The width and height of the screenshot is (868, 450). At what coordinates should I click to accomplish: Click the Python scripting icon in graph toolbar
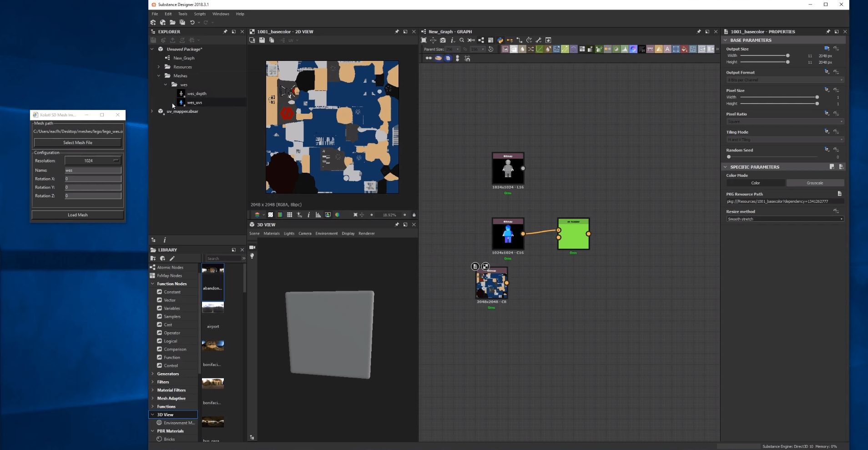[500, 40]
